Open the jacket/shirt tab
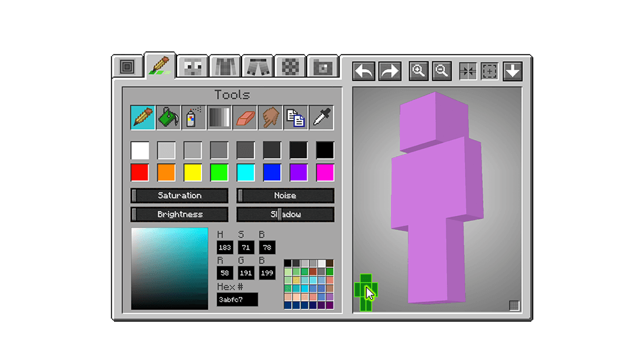 [x=225, y=66]
